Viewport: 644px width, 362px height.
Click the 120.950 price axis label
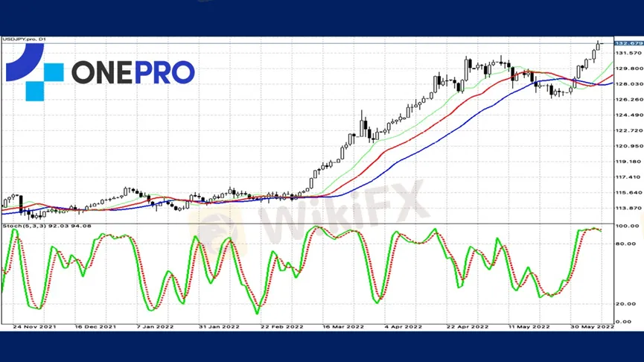[x=629, y=146]
